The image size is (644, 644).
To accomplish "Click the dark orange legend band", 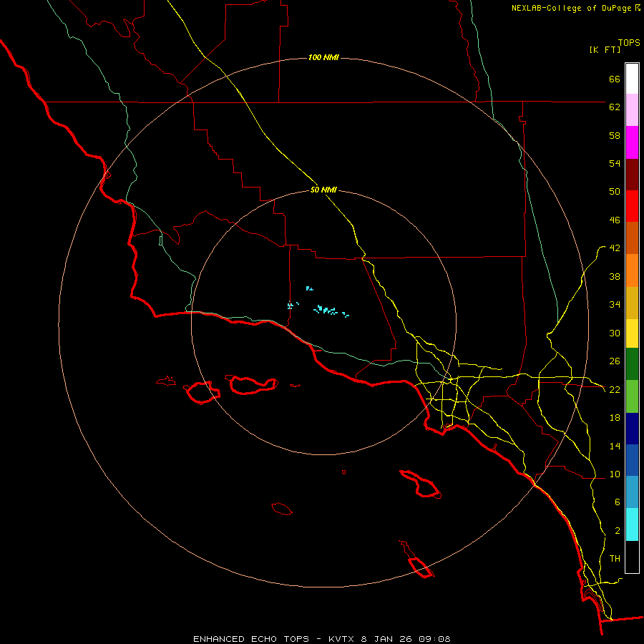I will point(632,238).
